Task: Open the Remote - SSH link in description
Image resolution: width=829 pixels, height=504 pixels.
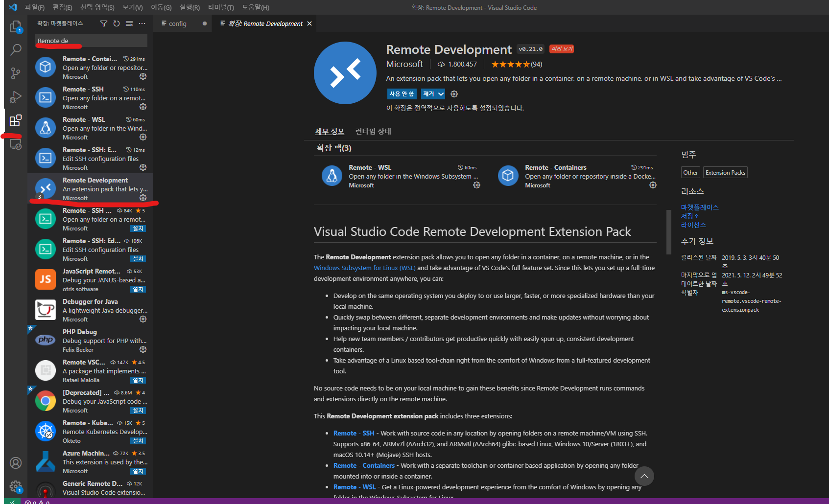Action: coord(354,433)
